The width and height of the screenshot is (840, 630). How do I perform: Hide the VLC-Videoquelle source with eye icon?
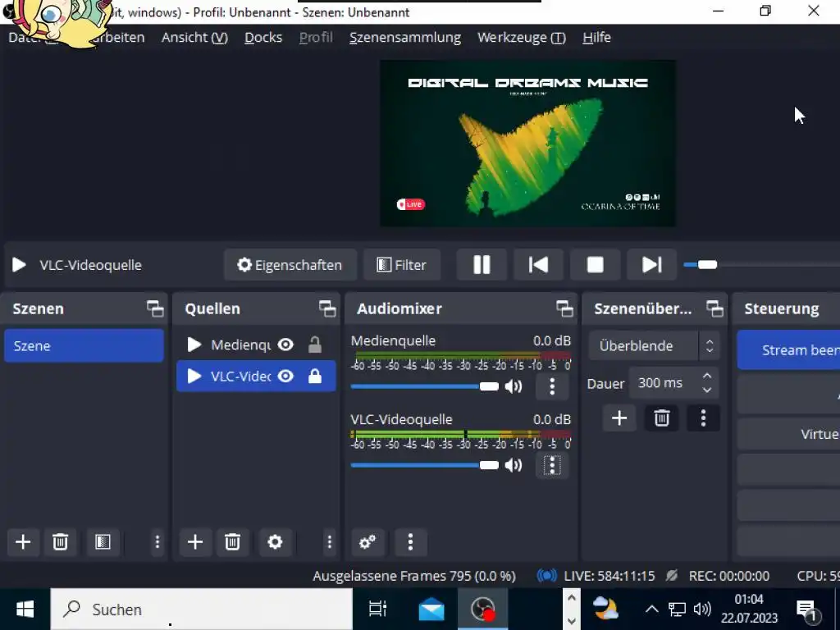[x=286, y=376]
